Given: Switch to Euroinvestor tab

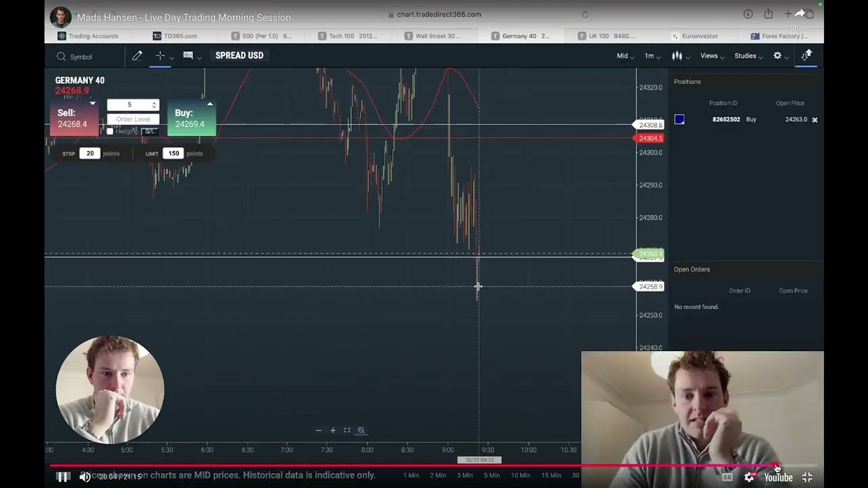Looking at the screenshot, I should point(695,36).
